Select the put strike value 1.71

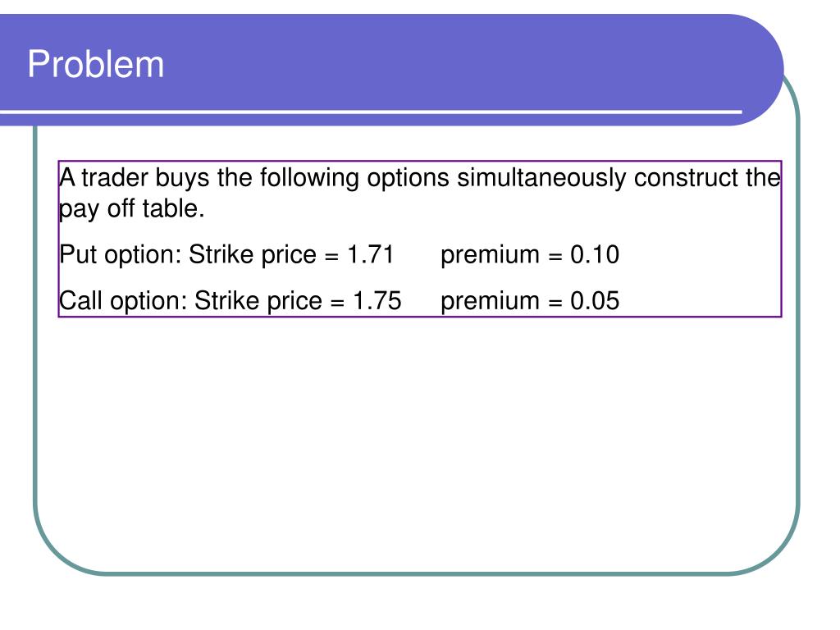371,254
